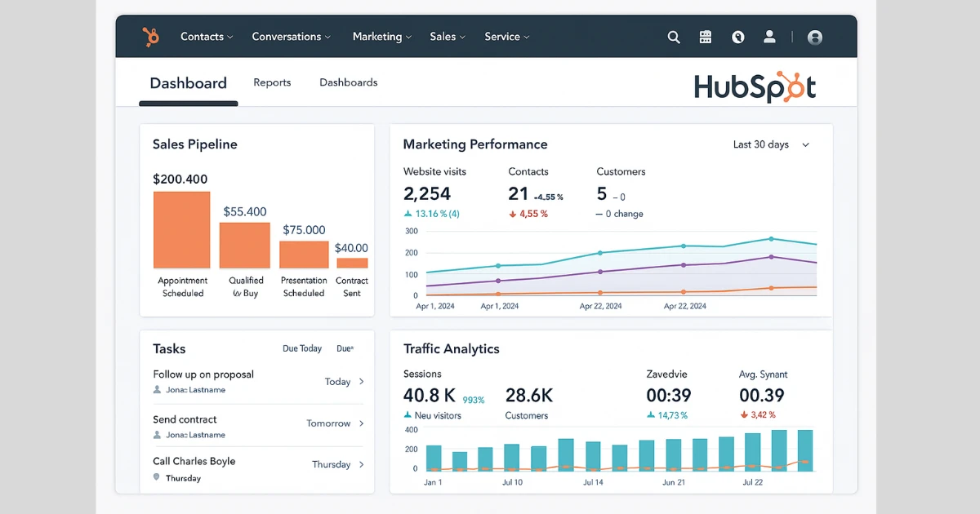Click the large HubSpot logo beside the tabs
This screenshot has height=514, width=980.
coord(755,86)
